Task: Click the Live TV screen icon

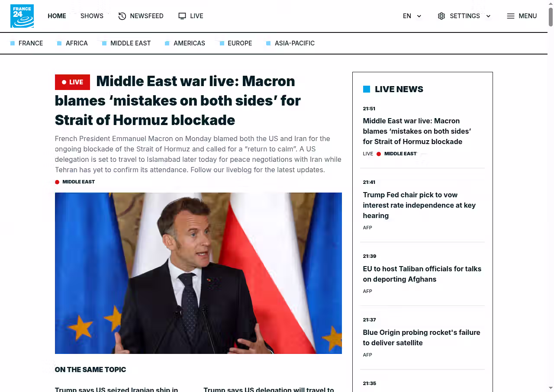Action: (182, 16)
